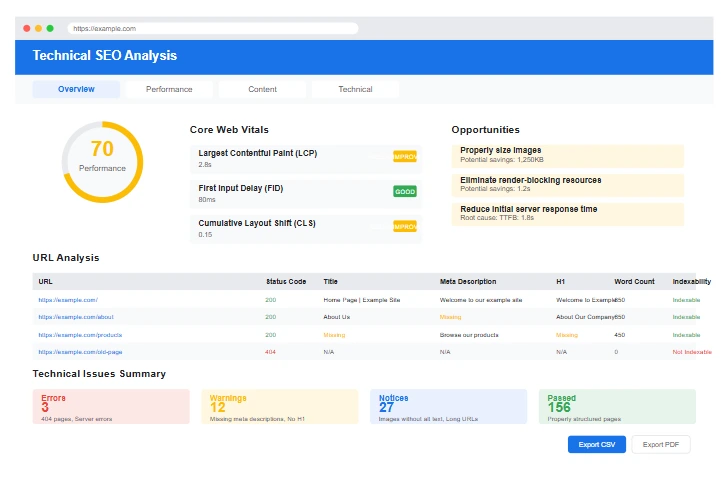725x485 pixels.
Task: Click 'Potential savings: 1,250KB' text
Action: click(x=502, y=160)
